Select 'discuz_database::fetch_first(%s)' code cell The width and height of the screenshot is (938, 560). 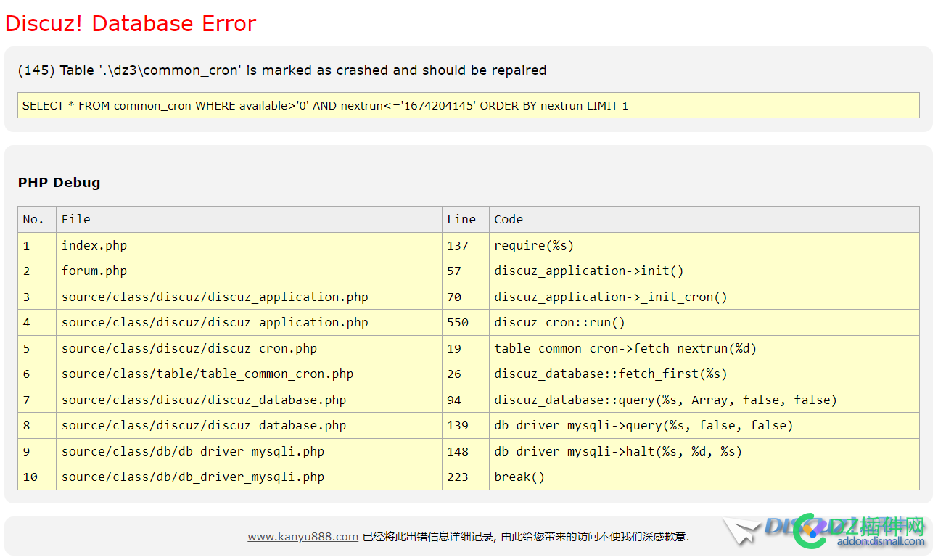pos(704,374)
